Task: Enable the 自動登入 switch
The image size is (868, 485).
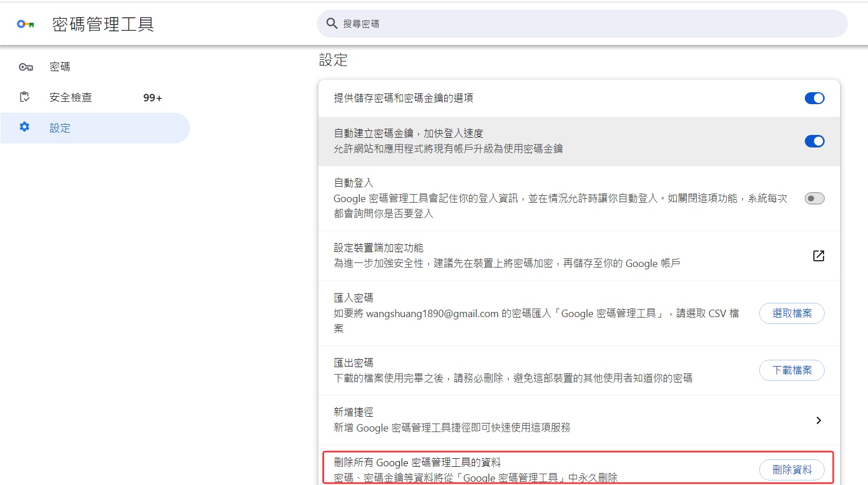Action: (814, 198)
